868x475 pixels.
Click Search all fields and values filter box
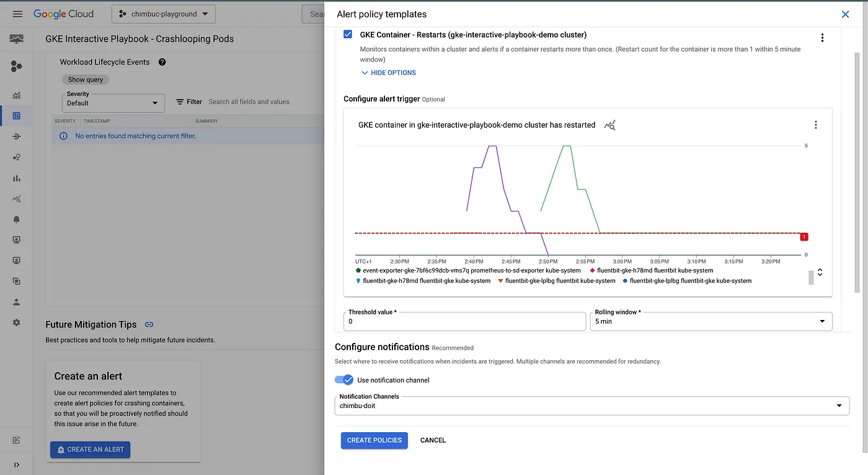click(x=249, y=102)
